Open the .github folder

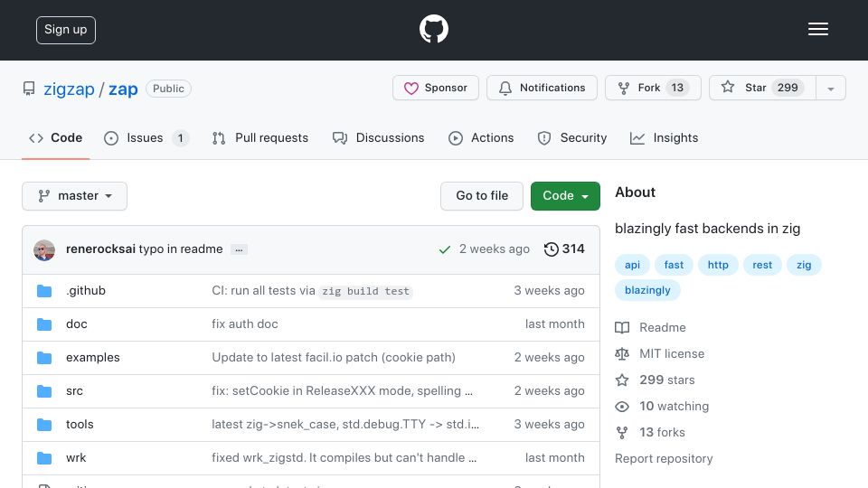click(86, 290)
